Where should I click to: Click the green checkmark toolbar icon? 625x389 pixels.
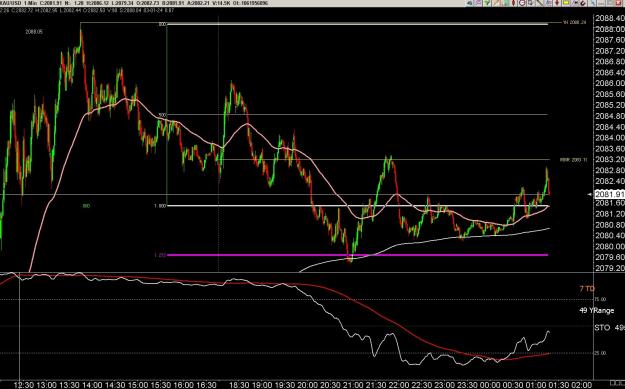[487, 3]
